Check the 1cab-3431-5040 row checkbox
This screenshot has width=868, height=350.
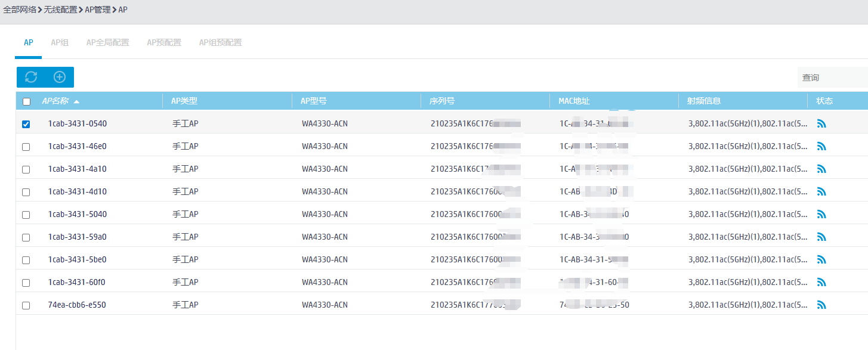click(26, 215)
